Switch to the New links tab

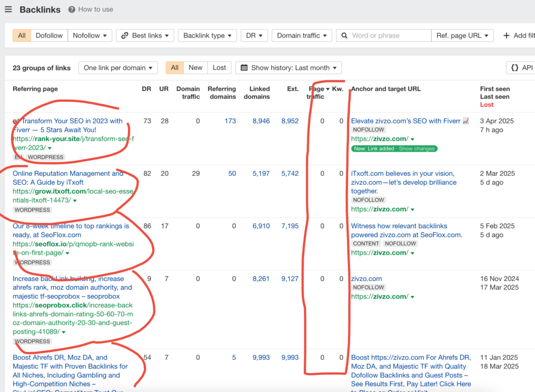[195, 67]
